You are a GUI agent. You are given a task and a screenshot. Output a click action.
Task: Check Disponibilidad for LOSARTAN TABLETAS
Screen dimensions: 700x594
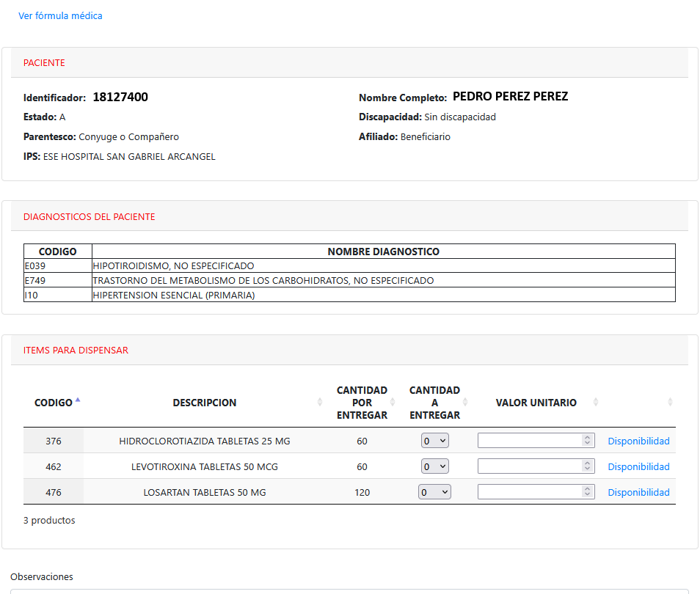click(x=638, y=491)
